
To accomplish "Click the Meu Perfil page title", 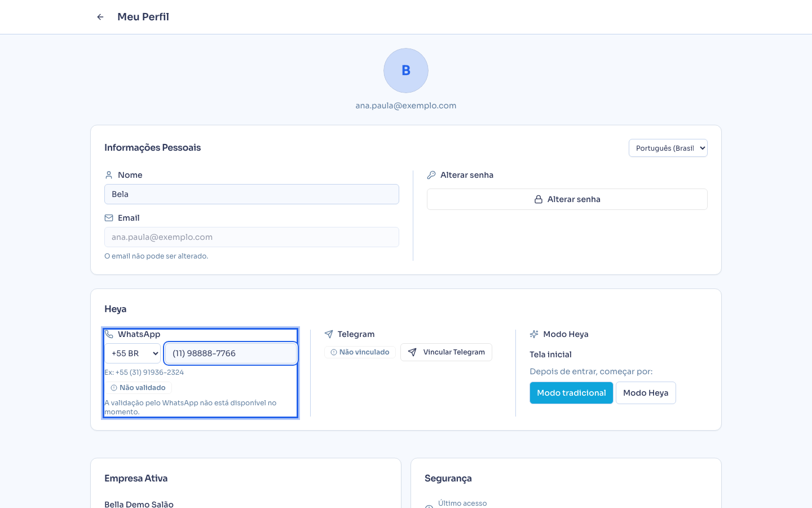I will [x=143, y=17].
